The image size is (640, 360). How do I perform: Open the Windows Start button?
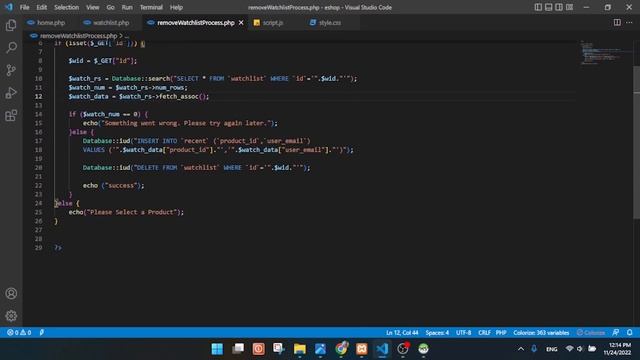click(x=217, y=349)
